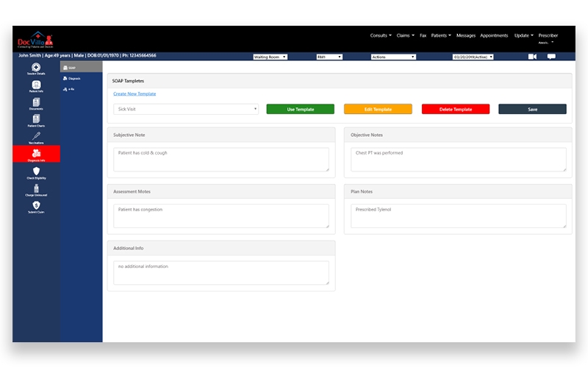Click the Additional Info heading
This screenshot has width=588, height=368.
[128, 248]
